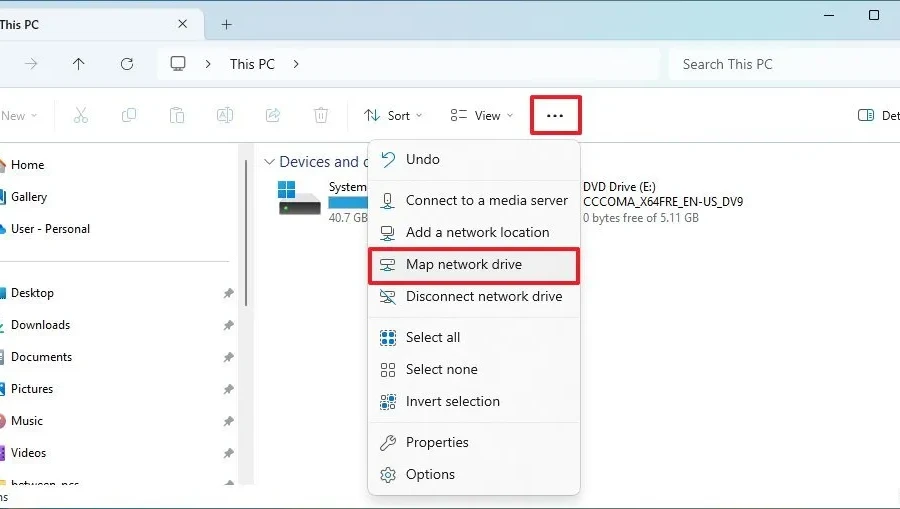Image resolution: width=900 pixels, height=509 pixels.
Task: Click the Cut scissors icon
Action: (81, 115)
